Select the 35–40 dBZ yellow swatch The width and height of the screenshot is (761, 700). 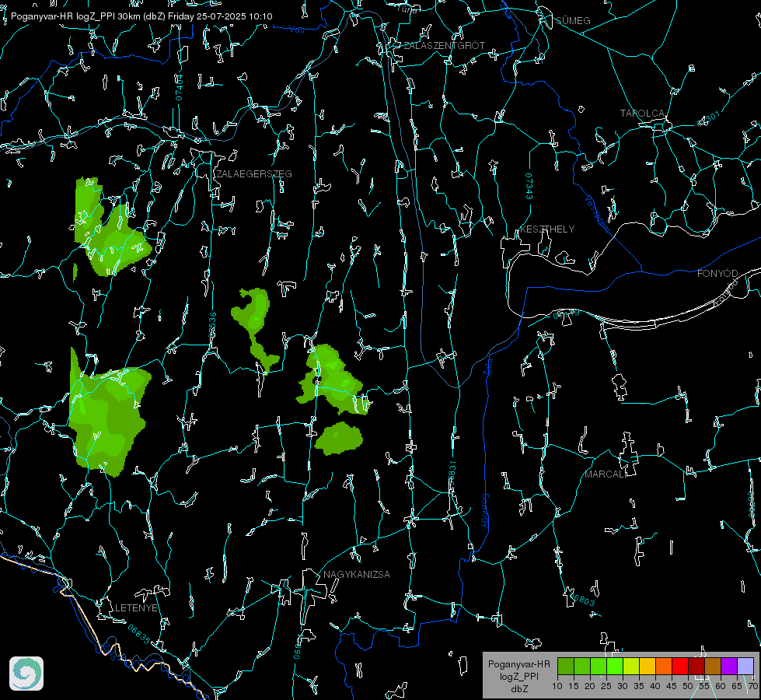point(648,666)
